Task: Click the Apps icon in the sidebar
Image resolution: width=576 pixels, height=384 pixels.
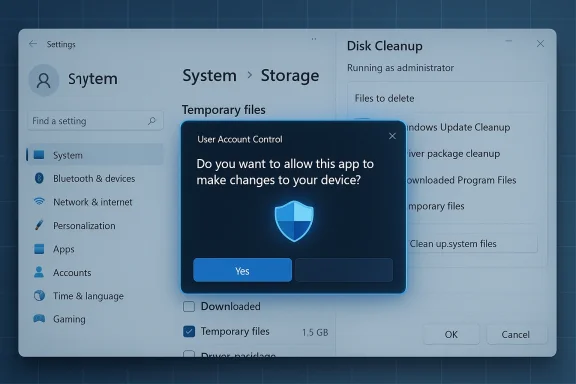Action: click(39, 249)
